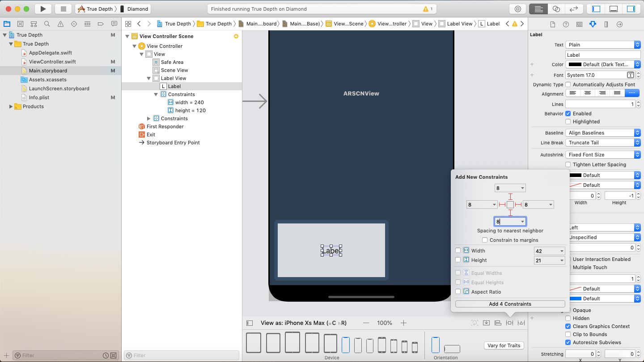Image resolution: width=644 pixels, height=362 pixels.
Task: Expand the Products folder
Action: [11, 106]
